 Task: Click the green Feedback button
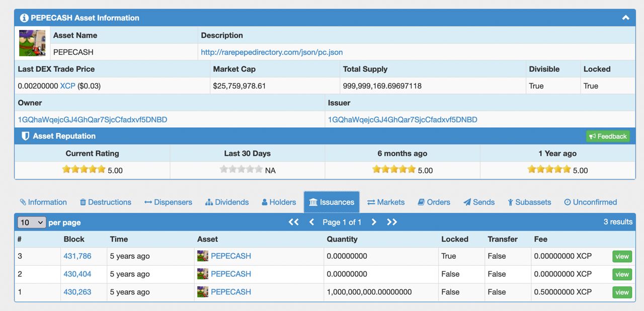tap(608, 136)
